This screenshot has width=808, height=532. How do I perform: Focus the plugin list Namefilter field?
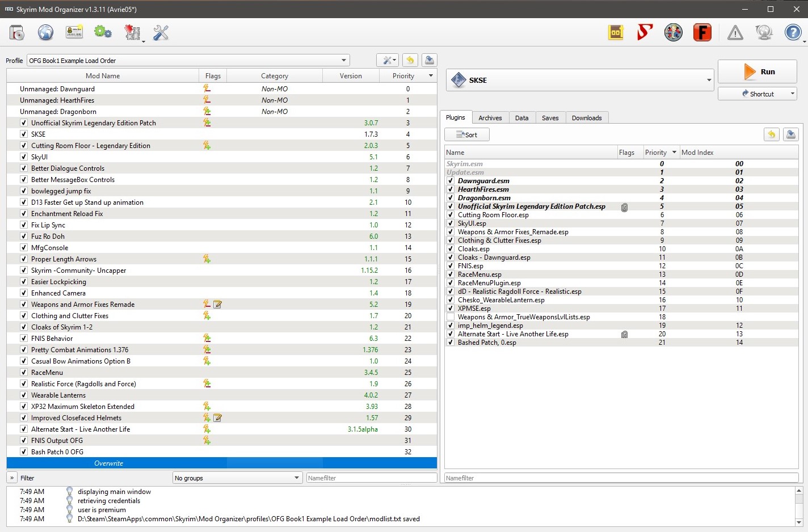pos(621,478)
